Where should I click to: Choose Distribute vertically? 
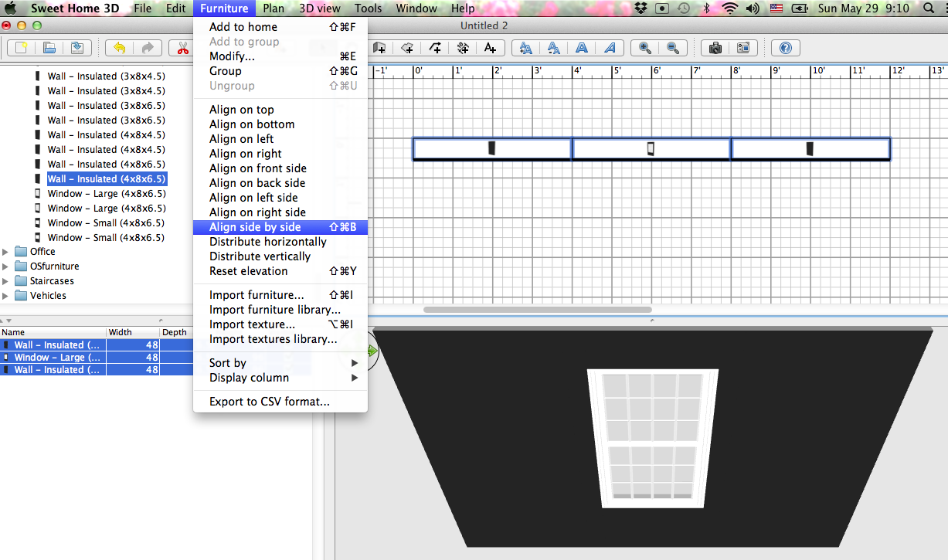(x=280, y=256)
